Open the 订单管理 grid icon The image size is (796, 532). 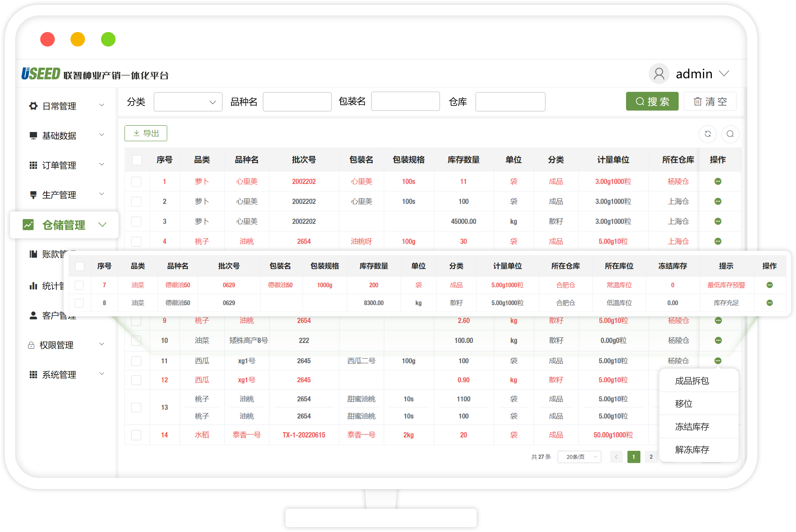33,165
